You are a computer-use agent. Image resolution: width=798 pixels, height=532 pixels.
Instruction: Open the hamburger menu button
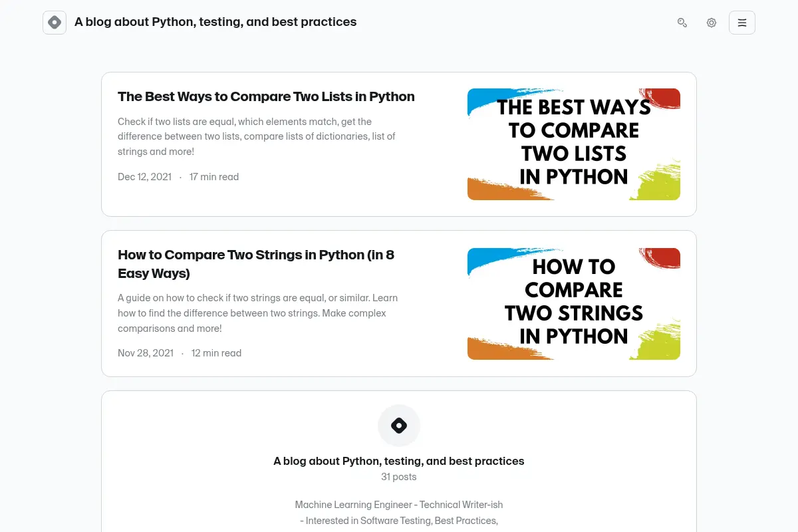(742, 23)
